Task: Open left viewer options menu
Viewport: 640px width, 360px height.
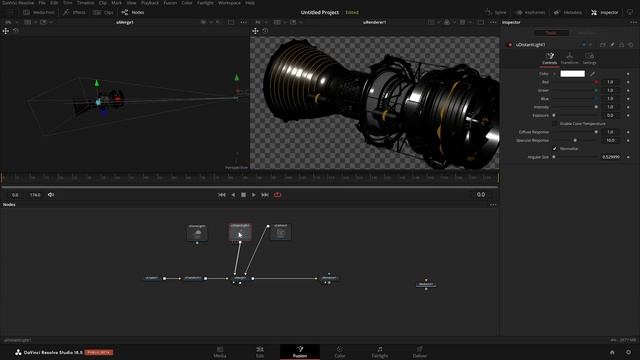Action: [x=244, y=22]
